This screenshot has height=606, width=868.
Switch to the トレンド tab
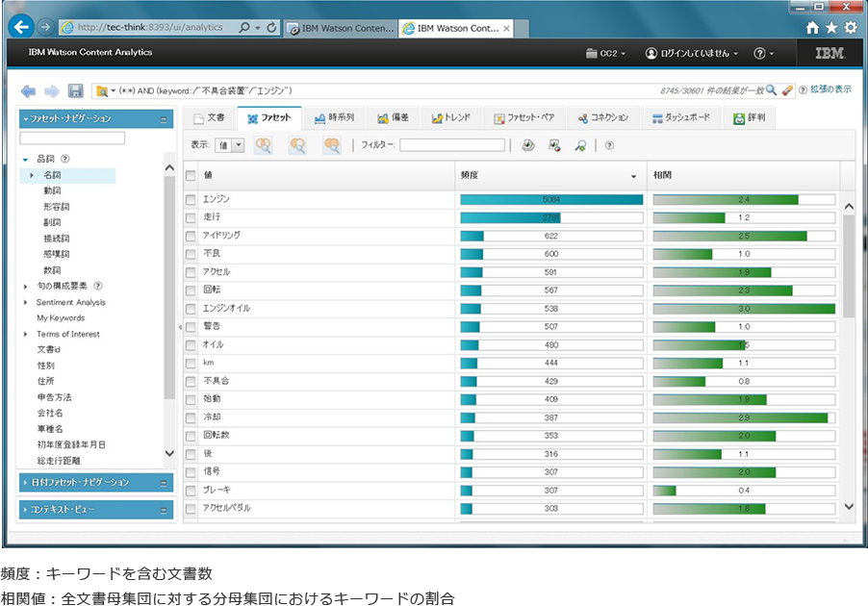click(x=451, y=118)
